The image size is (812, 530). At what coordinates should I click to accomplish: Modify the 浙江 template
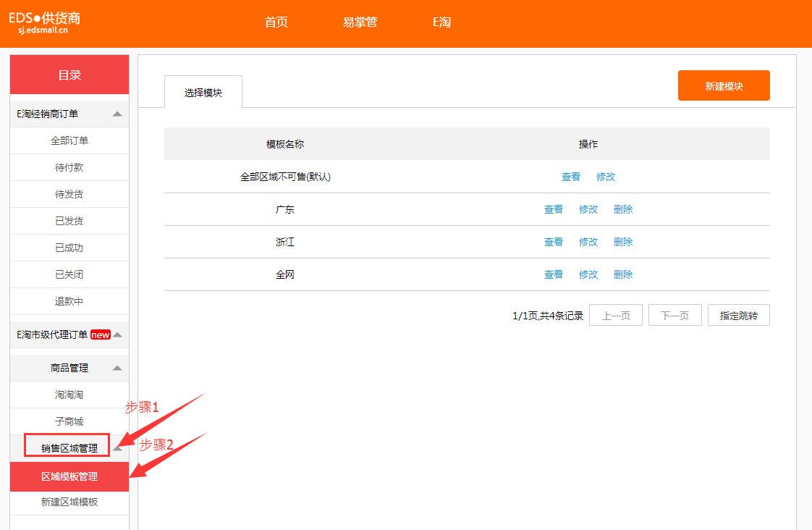[x=588, y=242]
